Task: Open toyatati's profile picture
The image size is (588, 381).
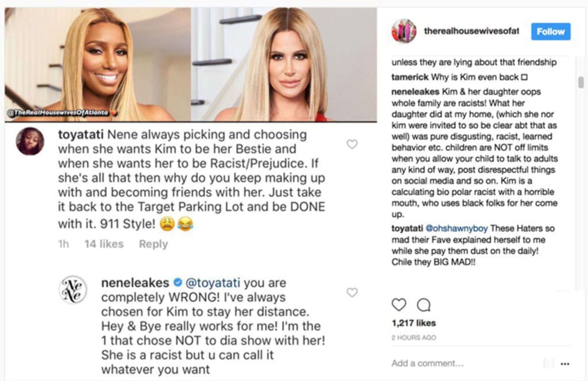Action: click(x=30, y=141)
